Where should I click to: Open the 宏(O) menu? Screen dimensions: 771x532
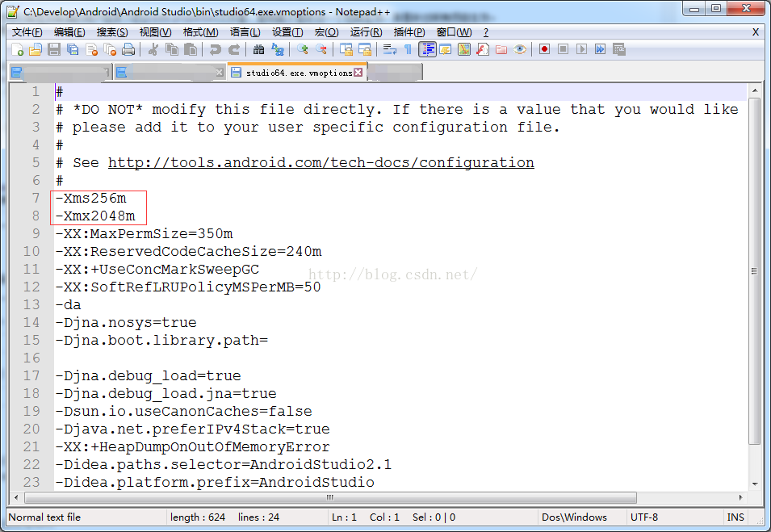point(326,32)
